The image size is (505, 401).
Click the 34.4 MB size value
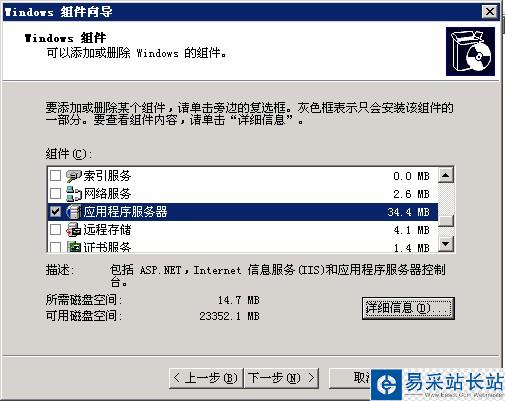408,212
